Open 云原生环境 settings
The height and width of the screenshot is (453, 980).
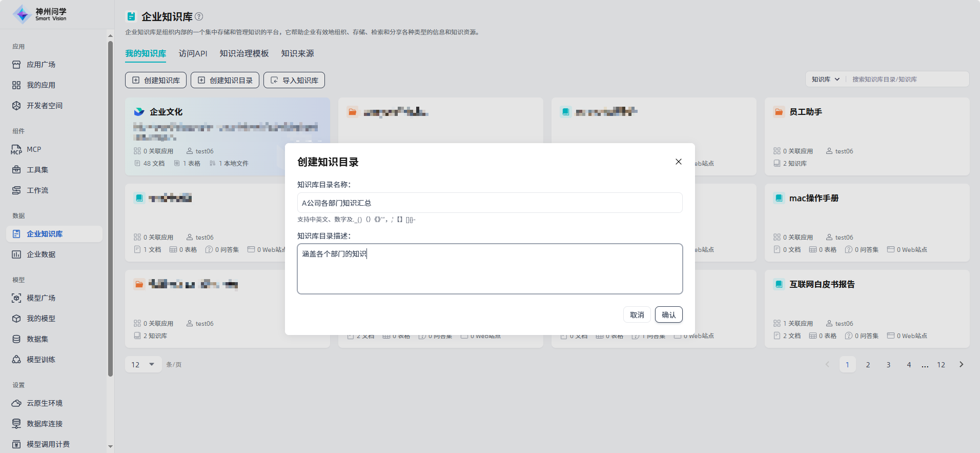45,403
